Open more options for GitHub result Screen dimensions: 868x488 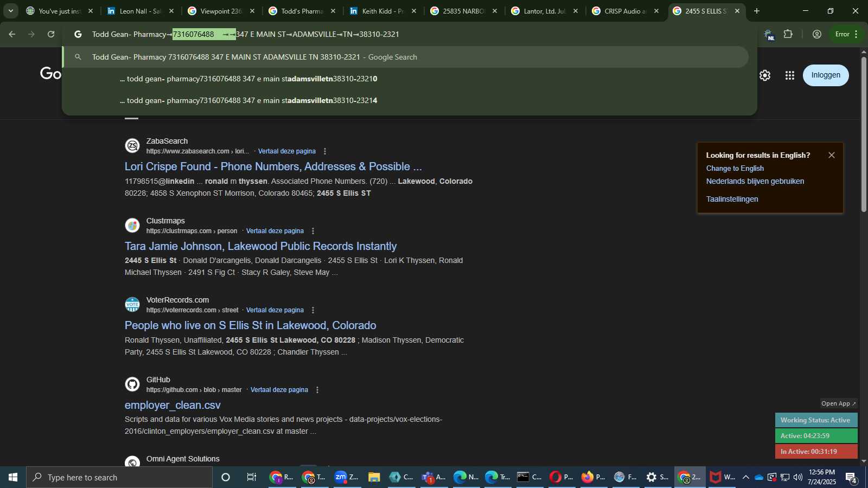317,390
